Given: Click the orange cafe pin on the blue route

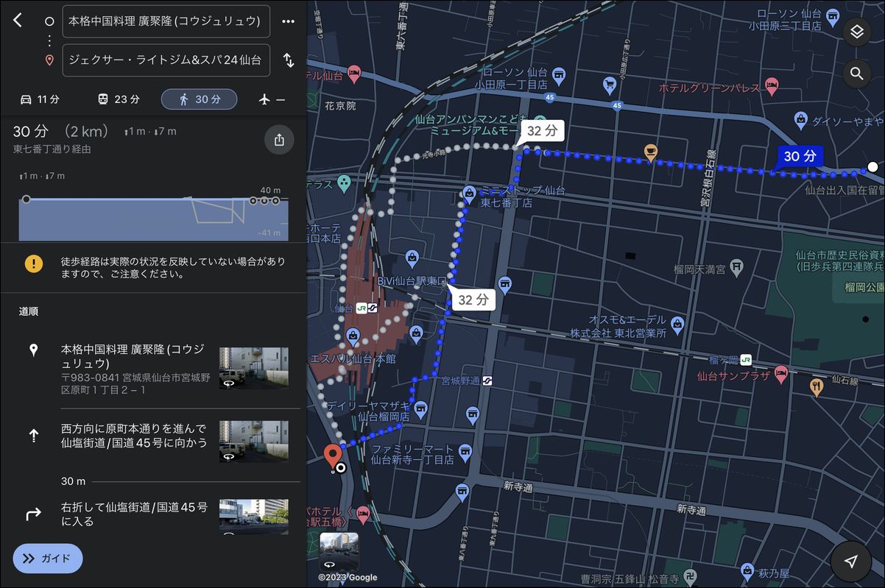Looking at the screenshot, I should point(650,152).
